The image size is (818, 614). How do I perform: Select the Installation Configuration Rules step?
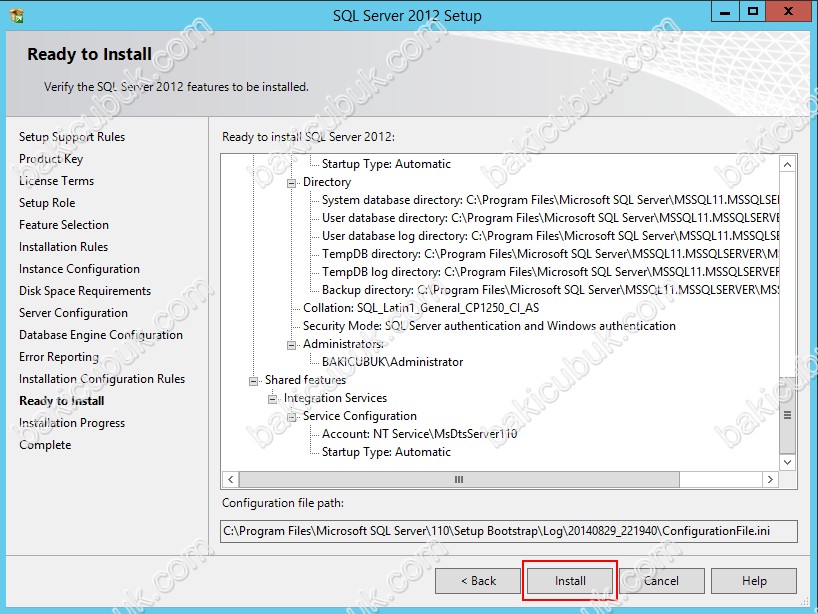pyautogui.click(x=102, y=379)
